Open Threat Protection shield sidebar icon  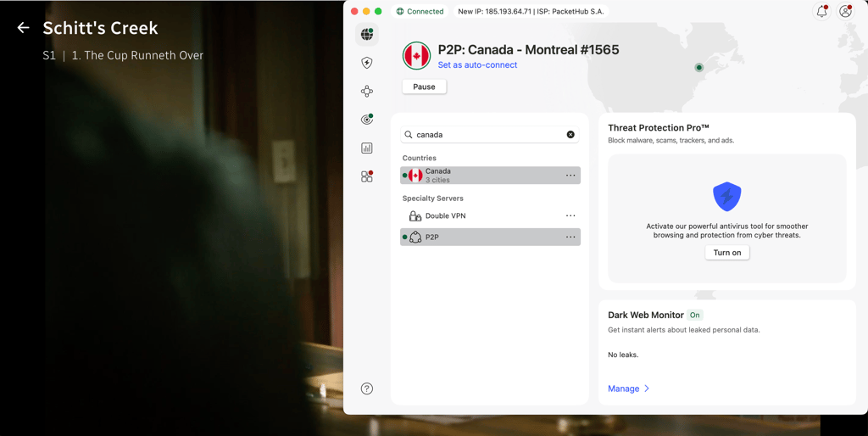coord(366,63)
